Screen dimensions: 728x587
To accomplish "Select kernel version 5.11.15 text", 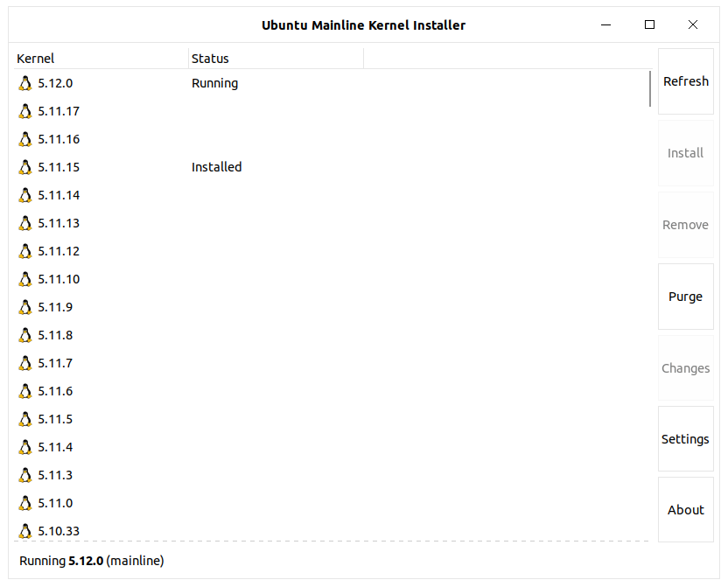I will 59,167.
